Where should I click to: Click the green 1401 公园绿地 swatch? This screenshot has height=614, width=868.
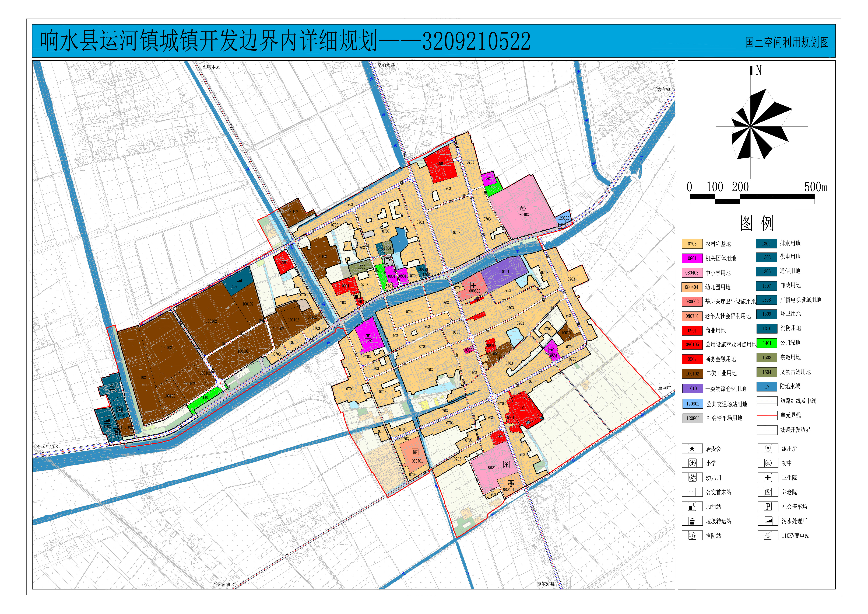click(767, 343)
